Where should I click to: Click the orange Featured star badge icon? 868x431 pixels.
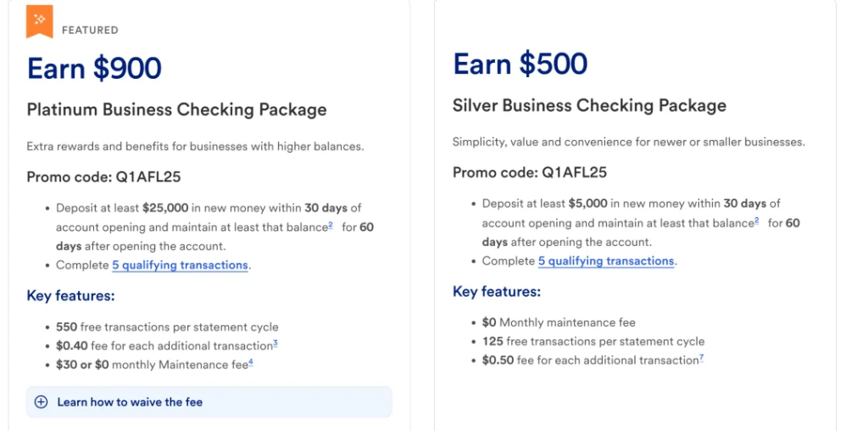39,21
